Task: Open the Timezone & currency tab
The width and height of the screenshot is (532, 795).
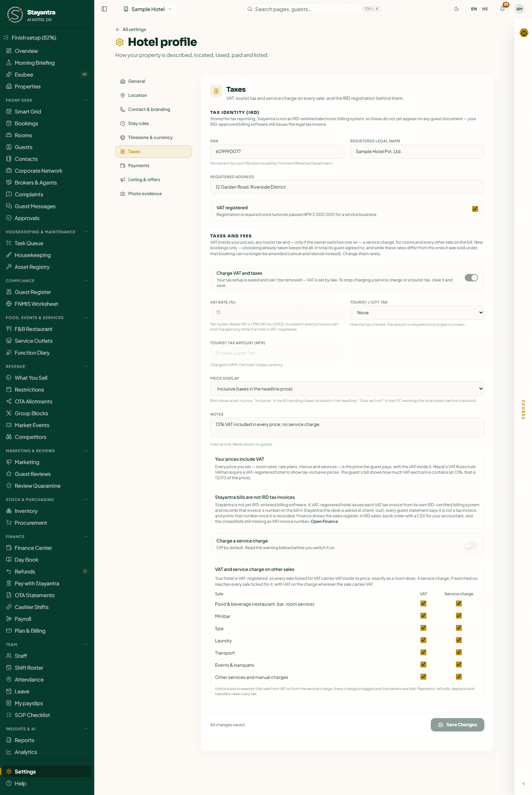Action: coord(154,138)
